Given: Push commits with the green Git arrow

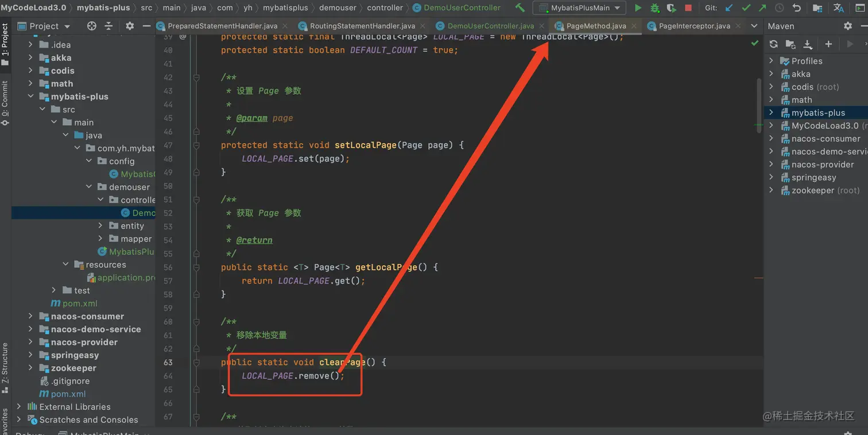Looking at the screenshot, I should click(762, 8).
